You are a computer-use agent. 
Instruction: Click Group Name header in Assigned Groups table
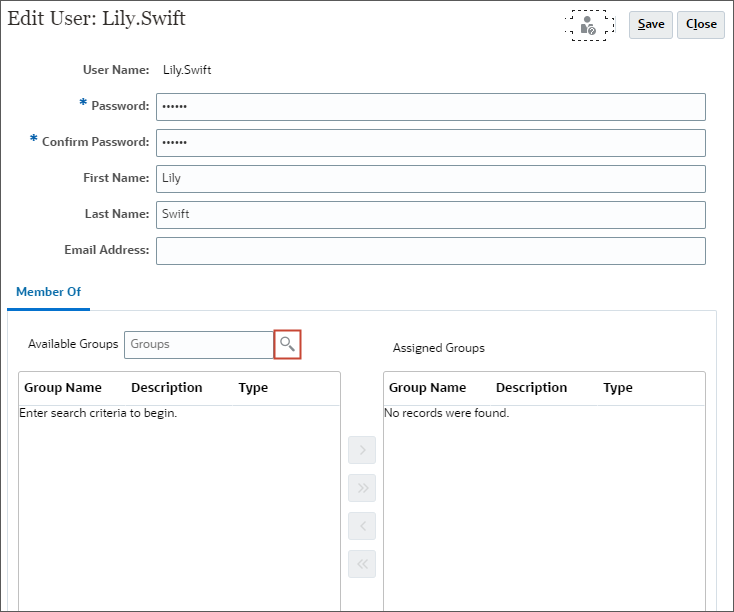point(427,388)
